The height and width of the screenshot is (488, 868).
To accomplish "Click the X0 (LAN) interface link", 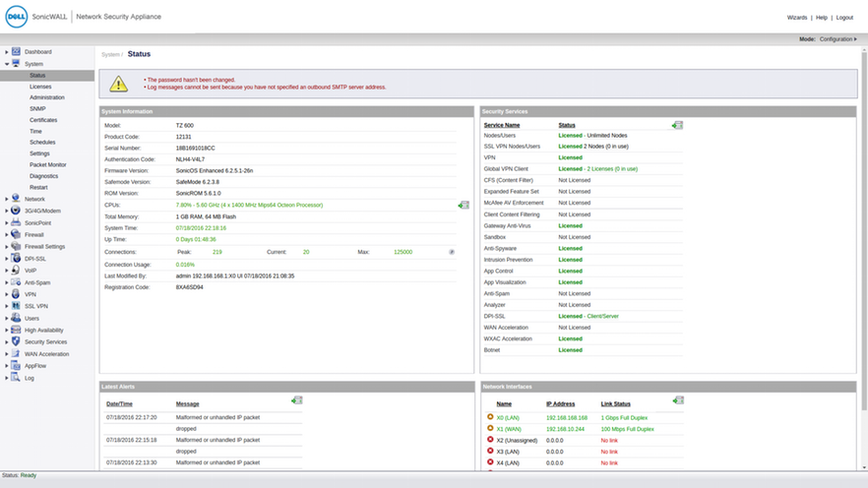I will point(508,418).
